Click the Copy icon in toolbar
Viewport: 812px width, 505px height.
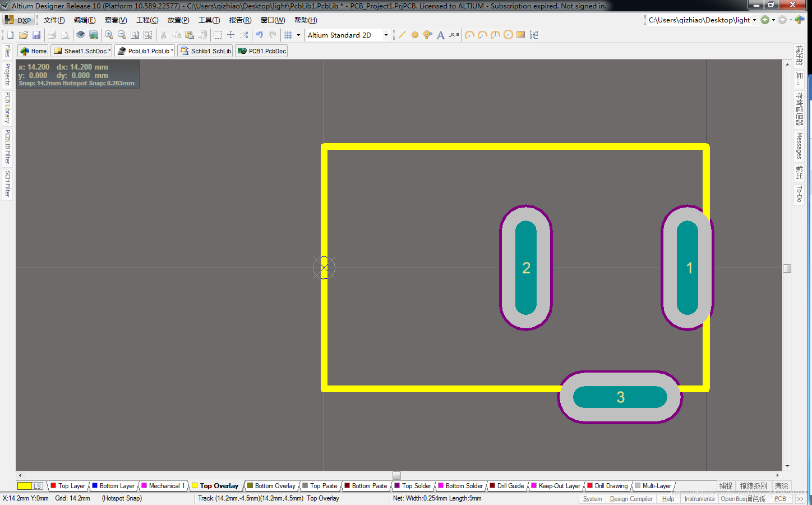click(176, 35)
